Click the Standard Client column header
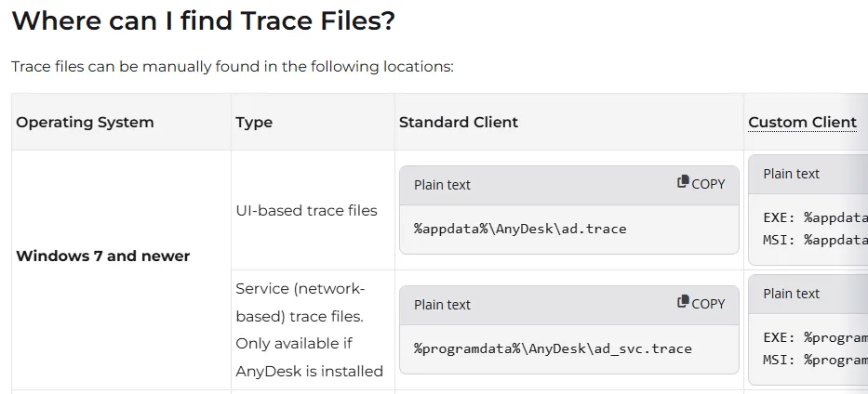Image resolution: width=868 pixels, height=394 pixels. click(x=458, y=122)
